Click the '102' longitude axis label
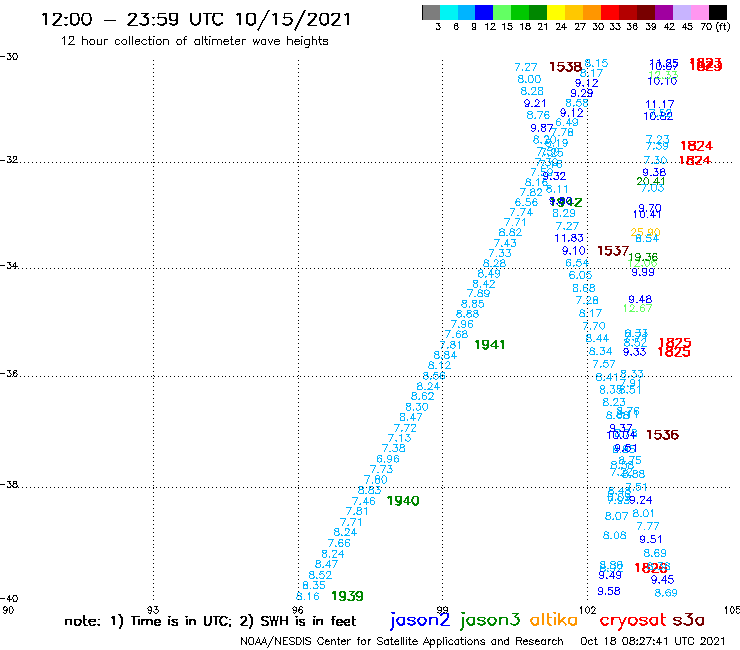 (587, 610)
